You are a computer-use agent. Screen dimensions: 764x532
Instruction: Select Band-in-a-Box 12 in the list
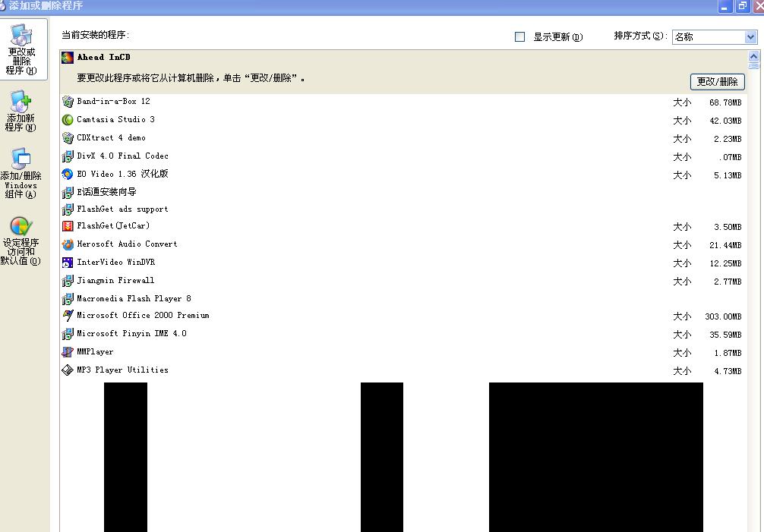tap(403, 102)
